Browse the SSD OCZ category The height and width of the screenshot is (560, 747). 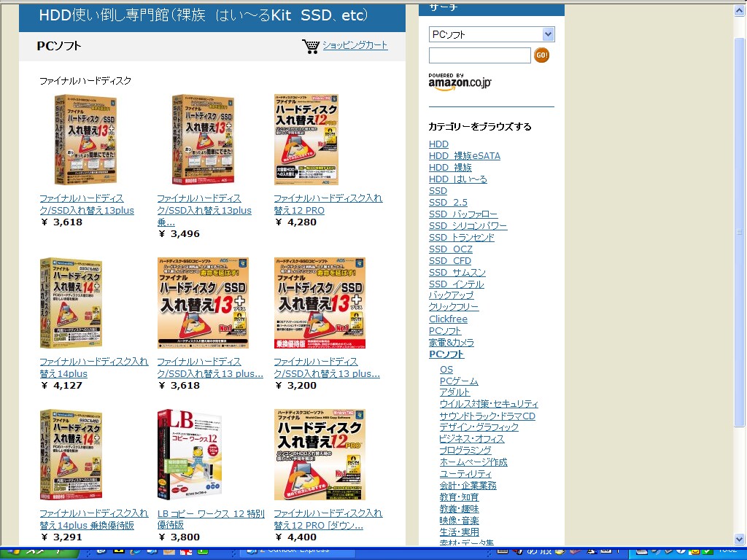tap(451, 249)
